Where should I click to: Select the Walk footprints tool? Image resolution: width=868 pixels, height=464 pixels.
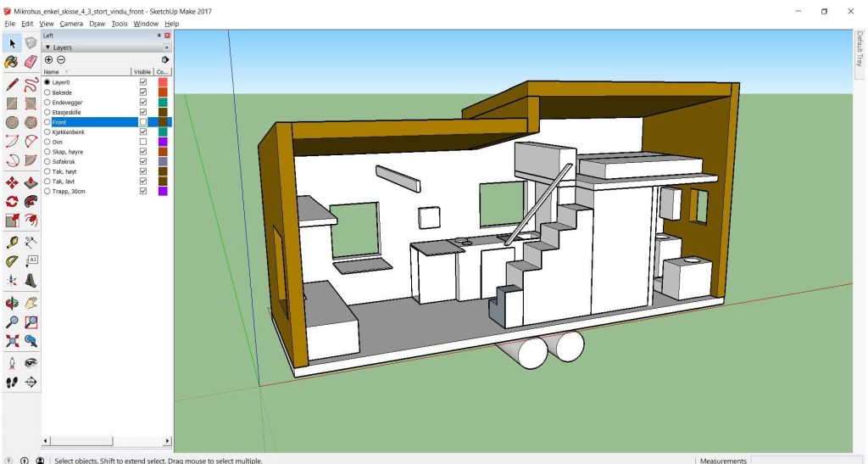click(12, 382)
